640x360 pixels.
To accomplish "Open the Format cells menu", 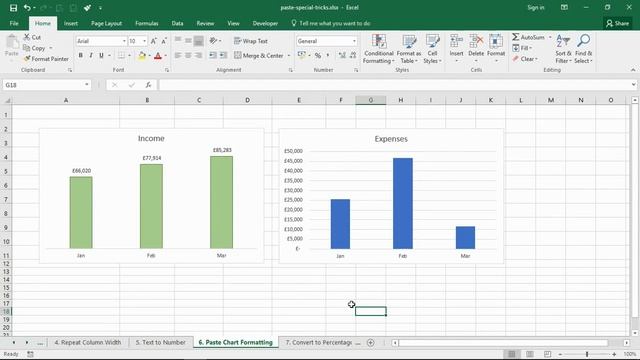I will 496,49.
